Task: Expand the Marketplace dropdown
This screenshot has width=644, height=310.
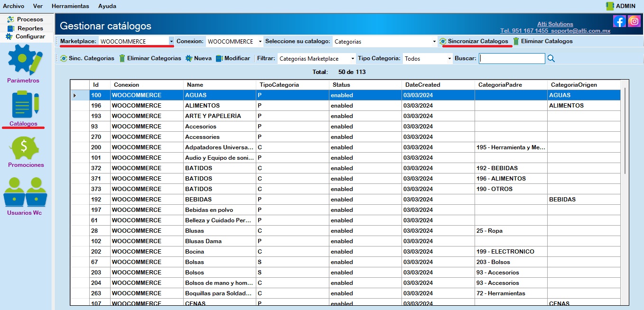Action: point(171,42)
